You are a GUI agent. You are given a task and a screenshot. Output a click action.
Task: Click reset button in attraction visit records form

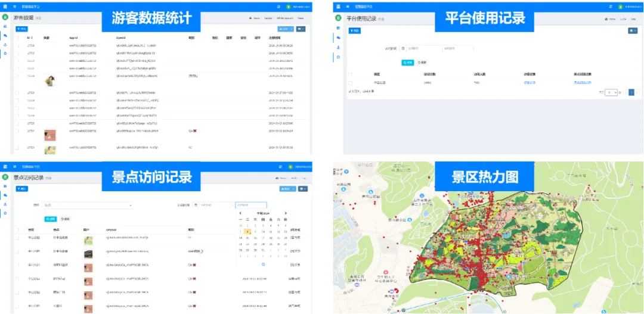pyautogui.click(x=66, y=219)
